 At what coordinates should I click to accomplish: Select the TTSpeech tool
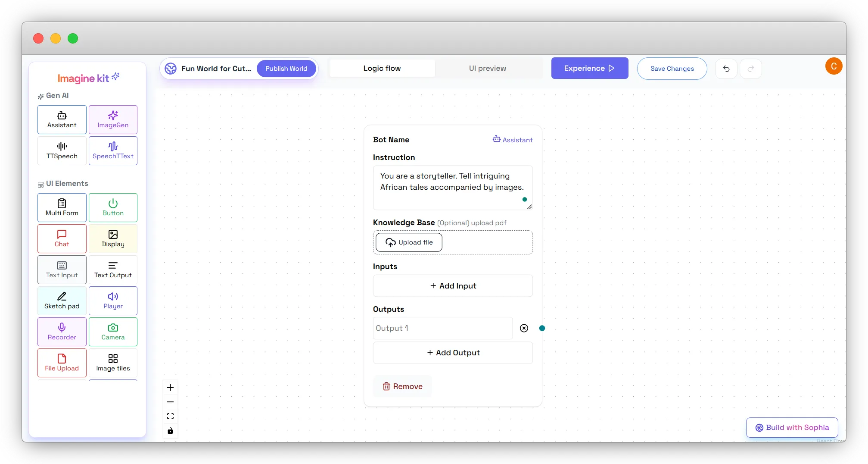62,150
